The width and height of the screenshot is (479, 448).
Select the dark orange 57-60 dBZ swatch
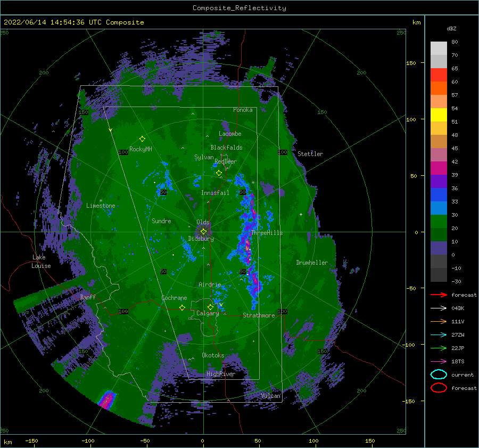pyautogui.click(x=439, y=88)
